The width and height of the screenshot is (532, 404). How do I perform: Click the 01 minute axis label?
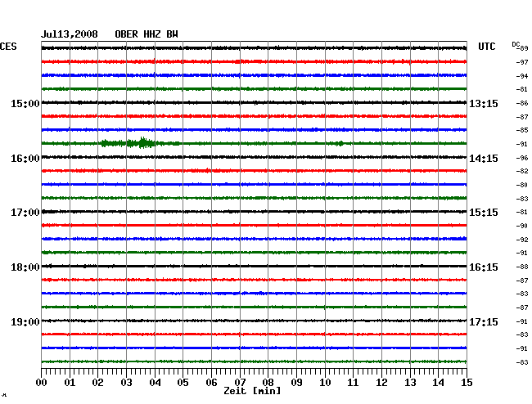click(70, 382)
